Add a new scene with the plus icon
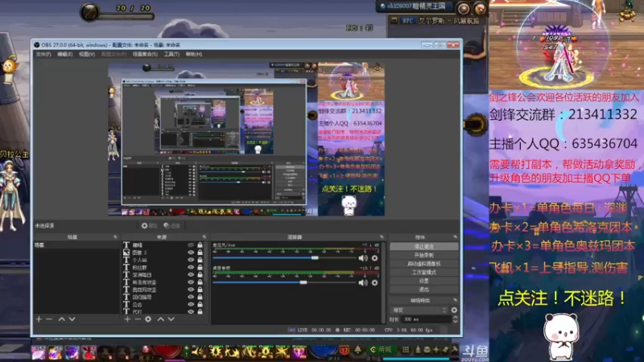 click(x=39, y=319)
